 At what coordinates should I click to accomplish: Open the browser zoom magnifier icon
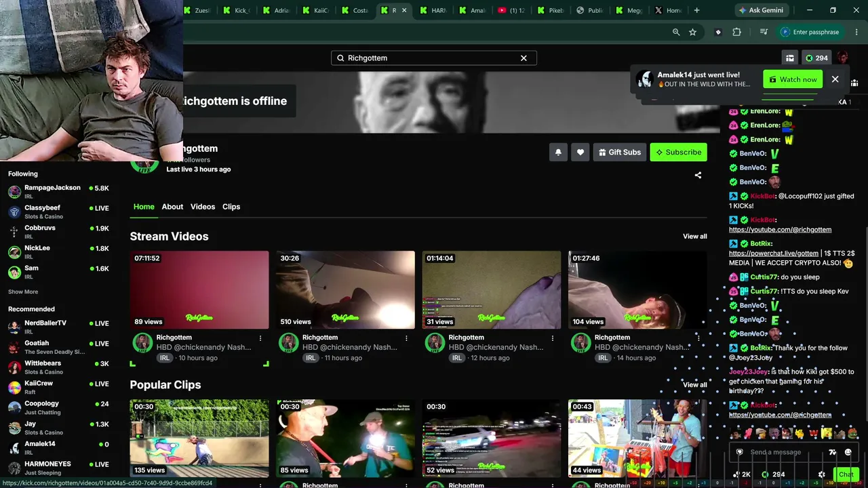[x=676, y=32]
